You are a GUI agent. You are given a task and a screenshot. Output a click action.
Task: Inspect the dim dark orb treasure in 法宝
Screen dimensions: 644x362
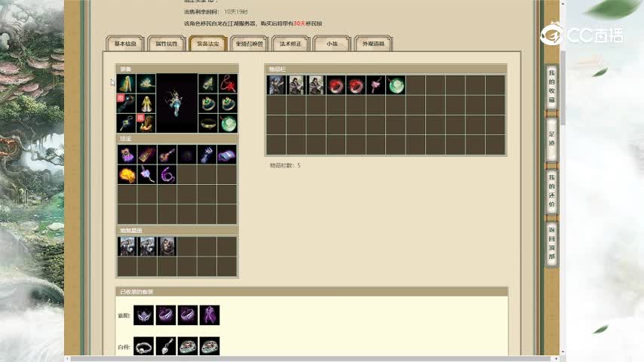pos(187,155)
